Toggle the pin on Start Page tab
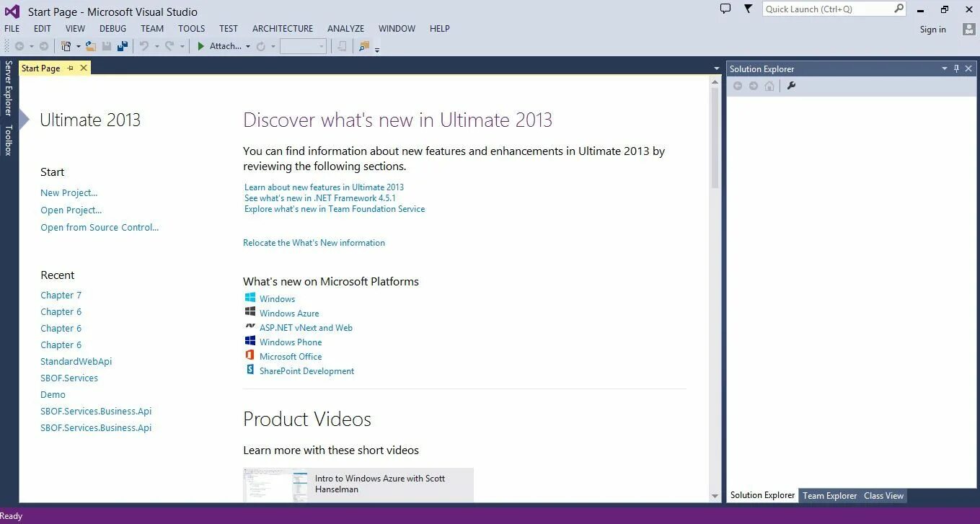980x524 pixels. coord(71,68)
